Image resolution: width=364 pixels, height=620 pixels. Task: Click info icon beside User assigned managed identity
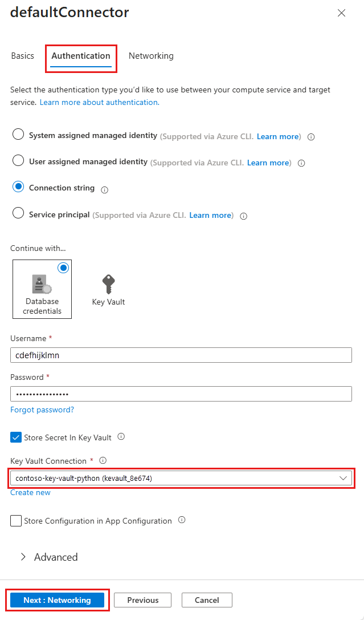tap(301, 163)
